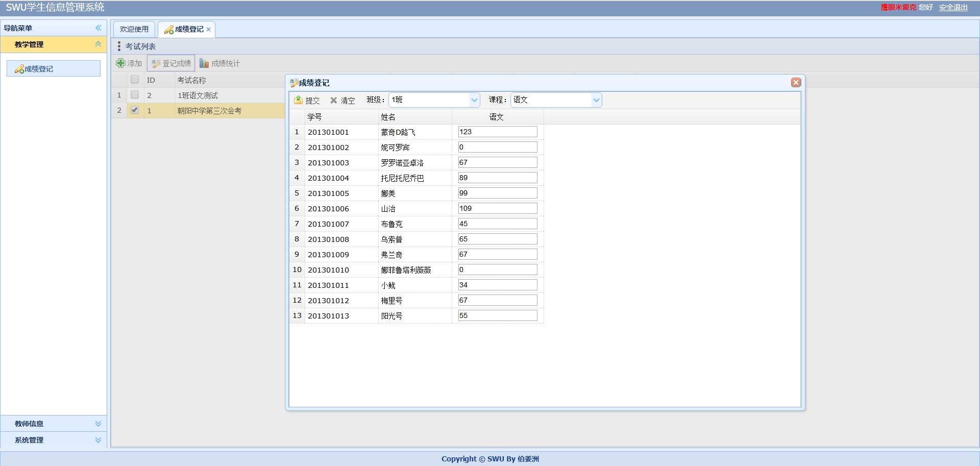Click the score field of 蒙奇D路飞
Screen dimensions: 980x466
497,132
